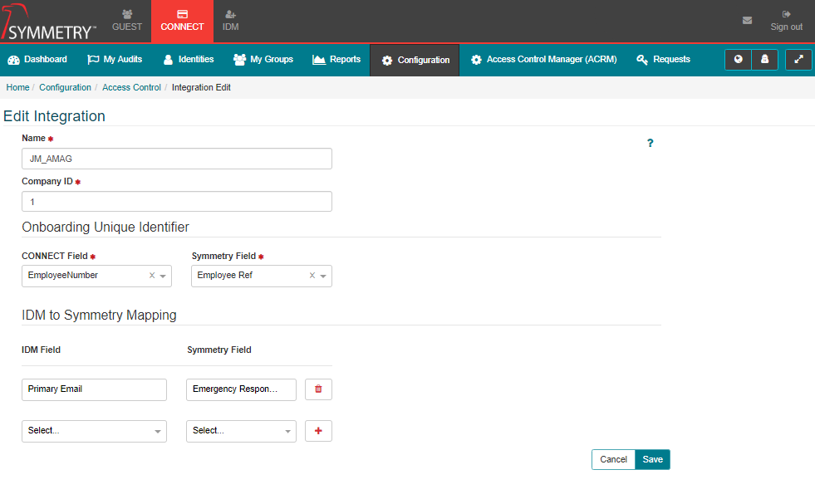Viewport: 815px width, 504px height.
Task: Go to My Audits
Action: click(x=115, y=60)
